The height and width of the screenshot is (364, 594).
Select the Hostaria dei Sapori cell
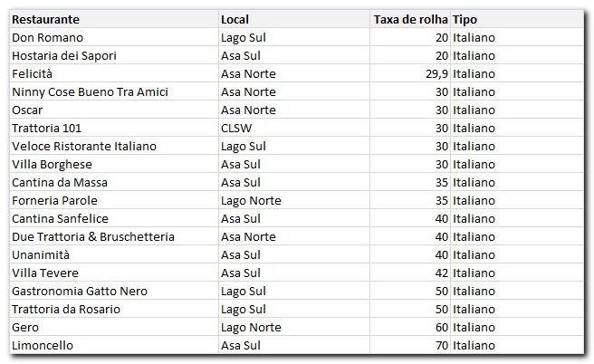63,55
